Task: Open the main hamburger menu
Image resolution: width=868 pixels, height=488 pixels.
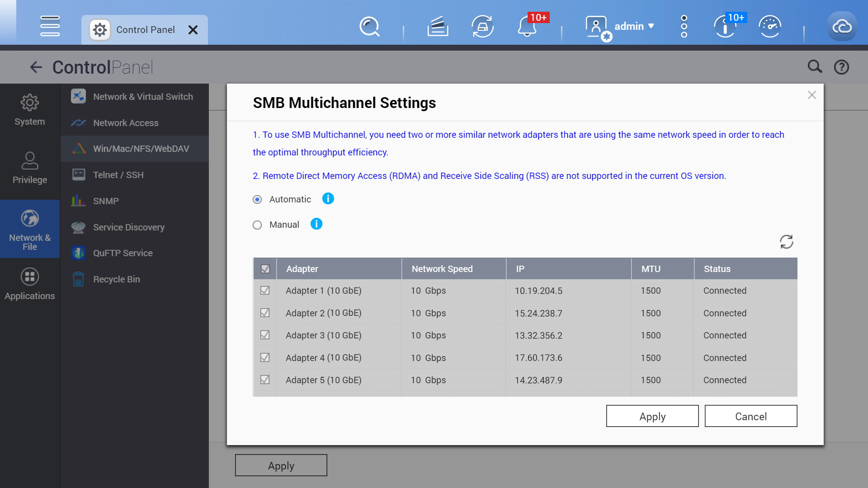Action: 50,26
